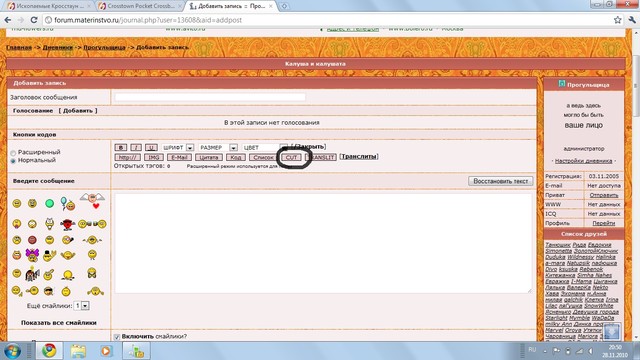Insert the purple bow smiley
The image size is (640, 360).
point(32,255)
